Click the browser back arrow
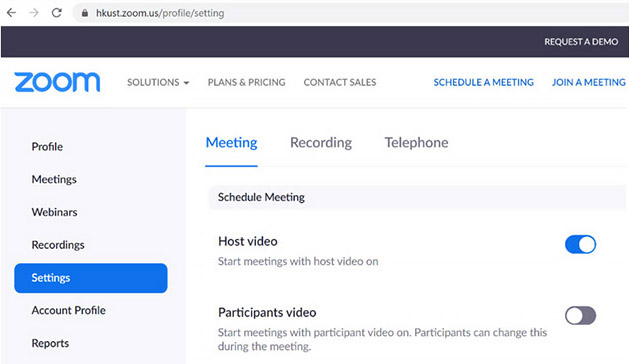The image size is (629, 364). coord(11,13)
